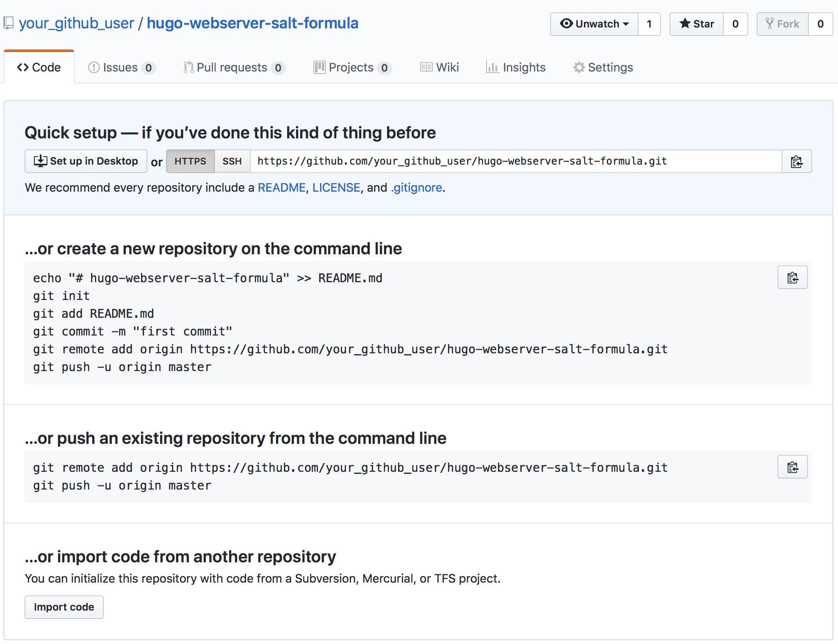Open the README link
This screenshot has height=644, width=838.
coord(281,187)
